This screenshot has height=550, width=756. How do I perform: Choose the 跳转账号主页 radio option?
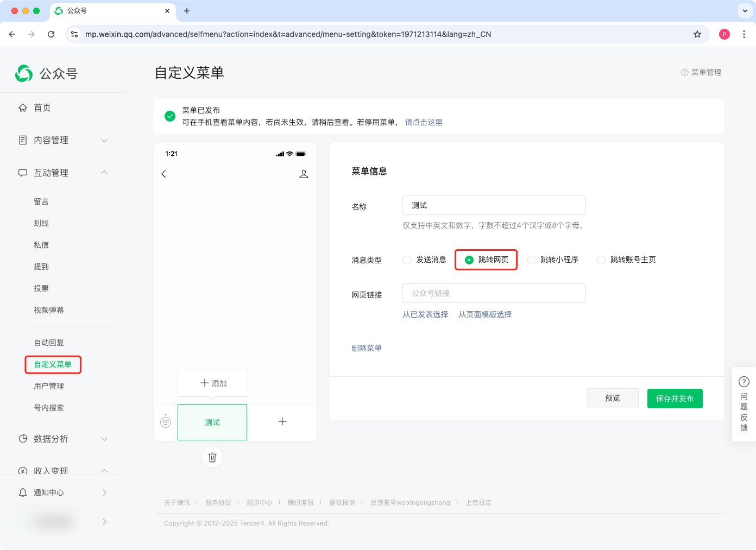[601, 260]
